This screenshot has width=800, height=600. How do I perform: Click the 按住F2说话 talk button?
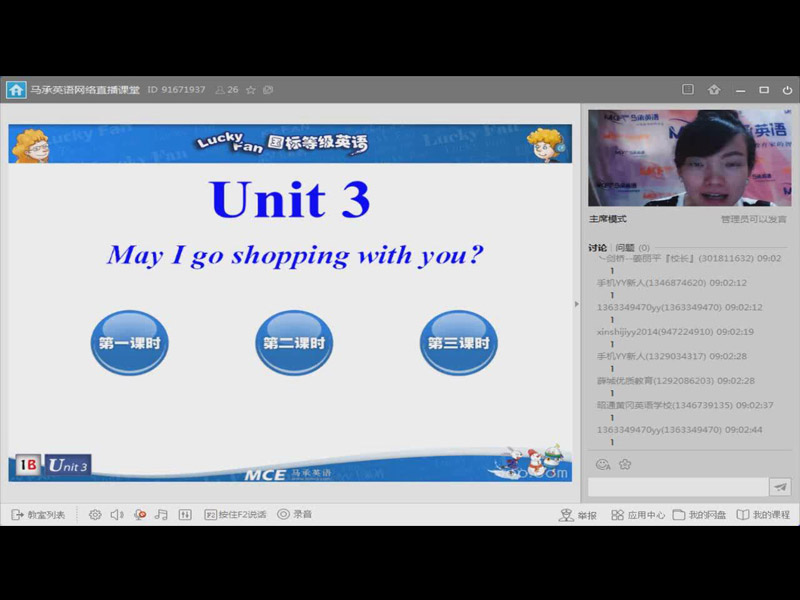point(236,514)
